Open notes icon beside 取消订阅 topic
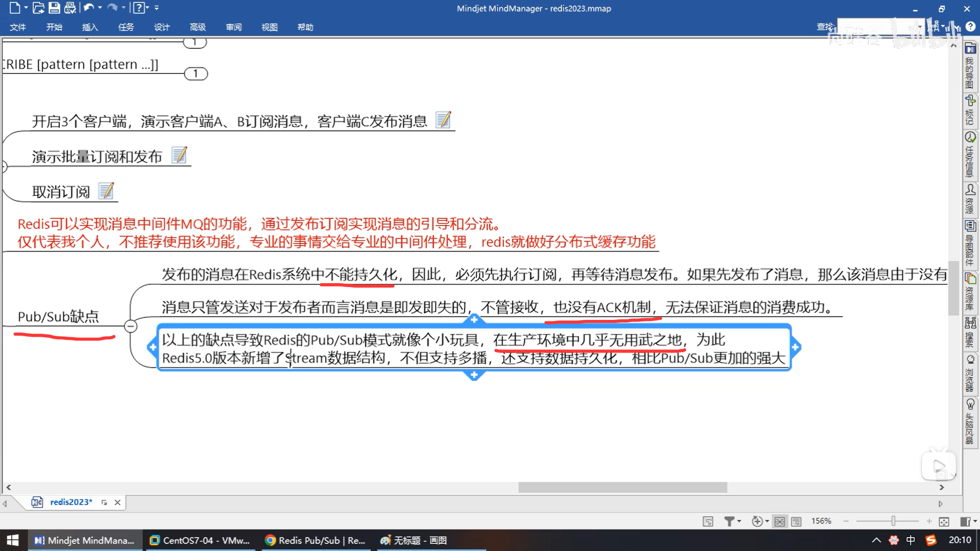 pos(106,191)
